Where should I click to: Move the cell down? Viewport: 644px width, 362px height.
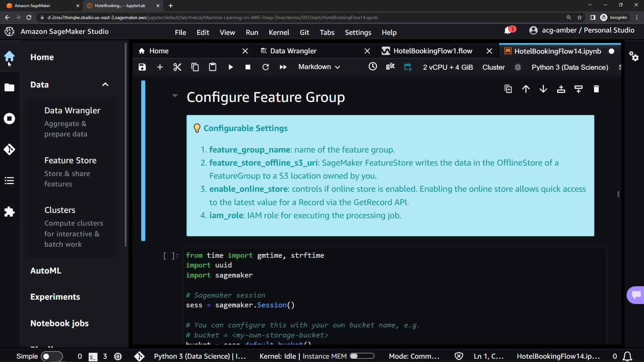pos(543,89)
